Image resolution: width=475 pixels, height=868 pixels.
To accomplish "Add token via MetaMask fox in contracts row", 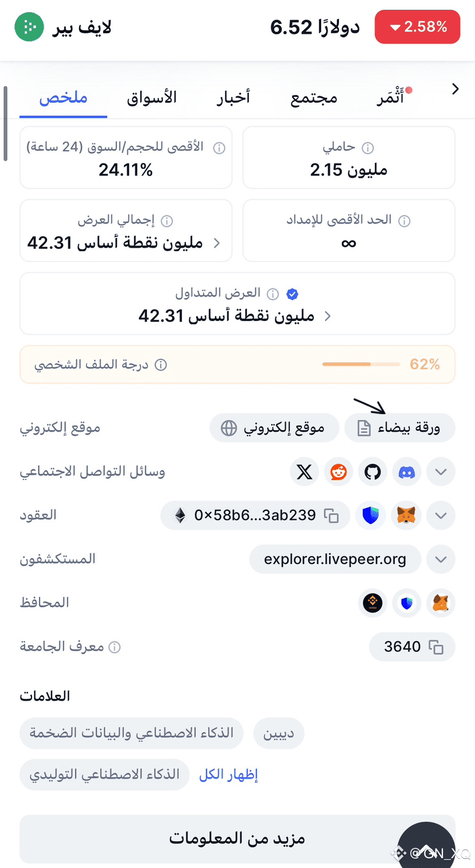I will (406, 515).
